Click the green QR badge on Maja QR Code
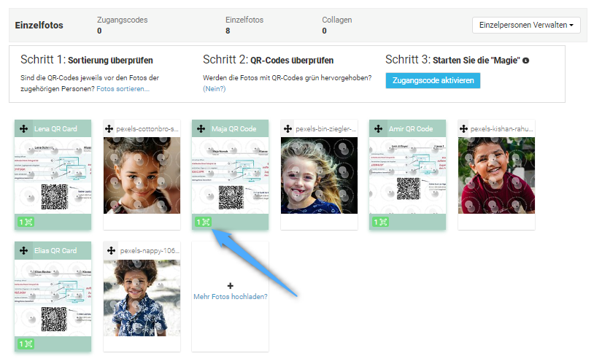 (203, 222)
